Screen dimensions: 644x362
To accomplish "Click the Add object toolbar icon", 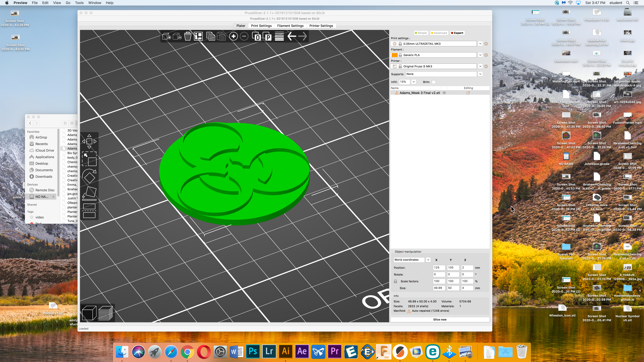I will 166,36.
